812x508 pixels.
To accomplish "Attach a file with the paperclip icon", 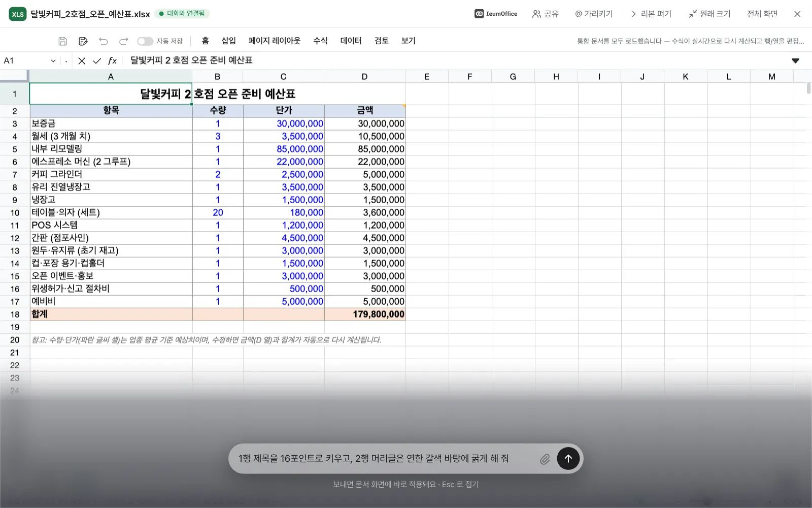I will tap(545, 459).
